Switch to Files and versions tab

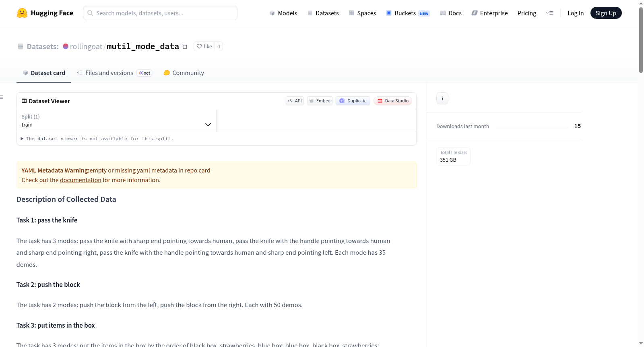[114, 73]
